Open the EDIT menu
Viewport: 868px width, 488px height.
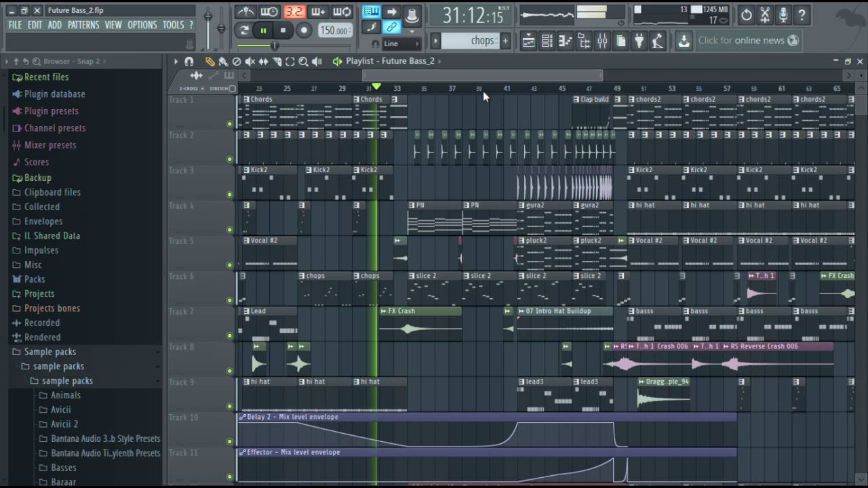tap(35, 25)
